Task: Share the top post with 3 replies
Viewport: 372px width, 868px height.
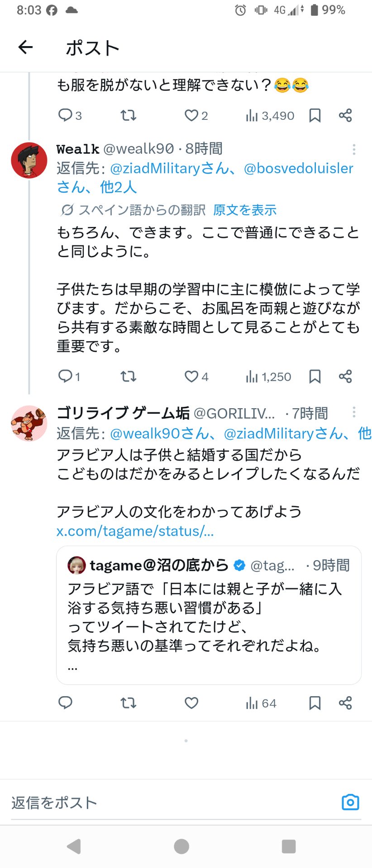Action: (345, 115)
